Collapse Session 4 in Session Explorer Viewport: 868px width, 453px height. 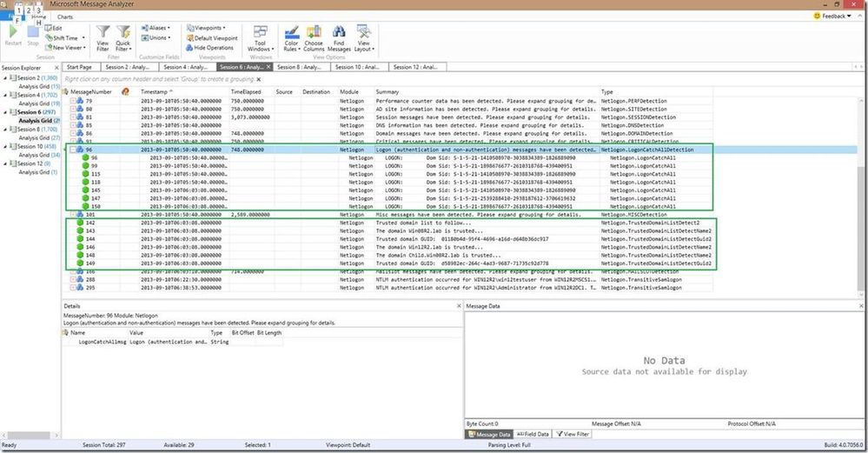coord(5,96)
